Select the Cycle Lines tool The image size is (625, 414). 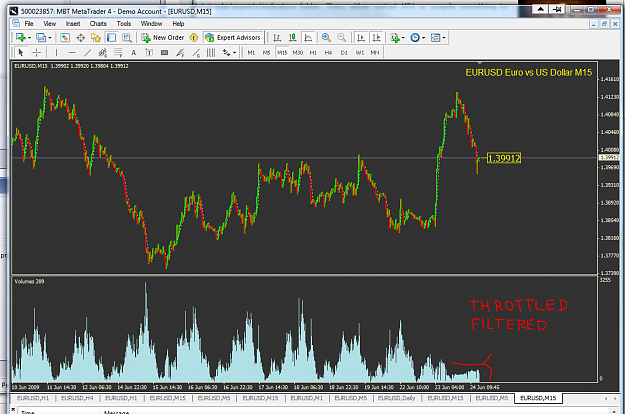pos(211,52)
